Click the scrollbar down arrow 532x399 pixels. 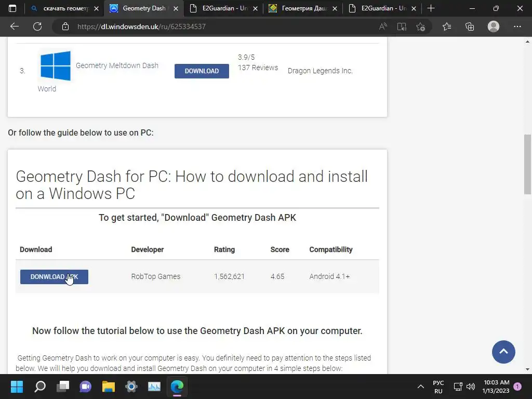tap(527, 369)
